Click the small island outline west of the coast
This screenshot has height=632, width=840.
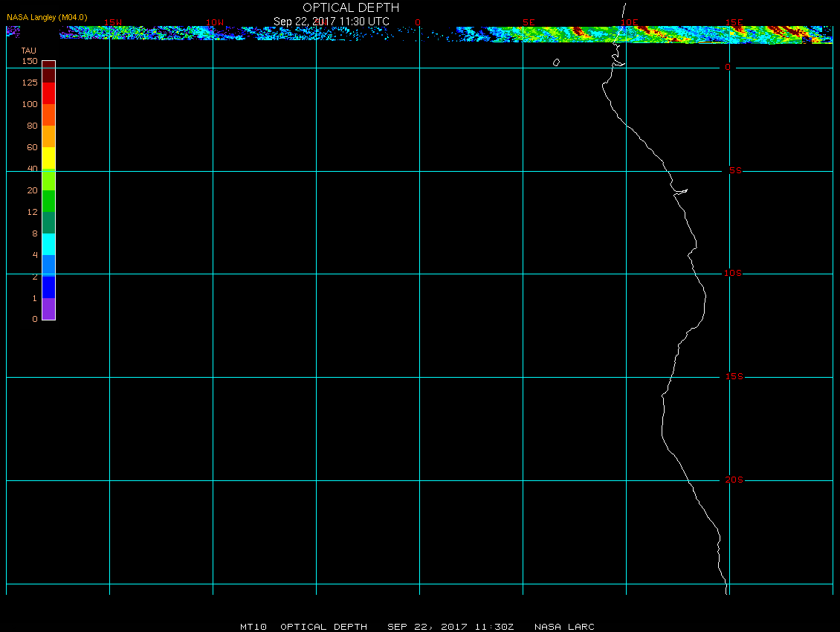[556, 62]
